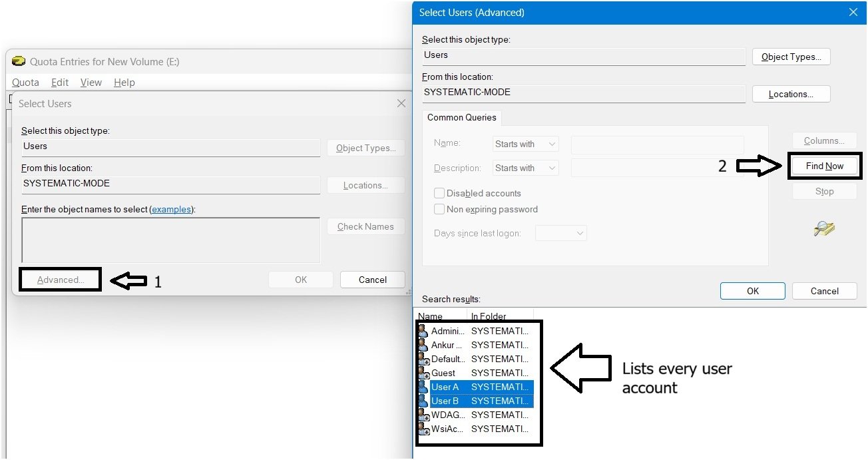Click OK in the Select Users dialog
Screen dimensions: 868x460
click(x=301, y=280)
